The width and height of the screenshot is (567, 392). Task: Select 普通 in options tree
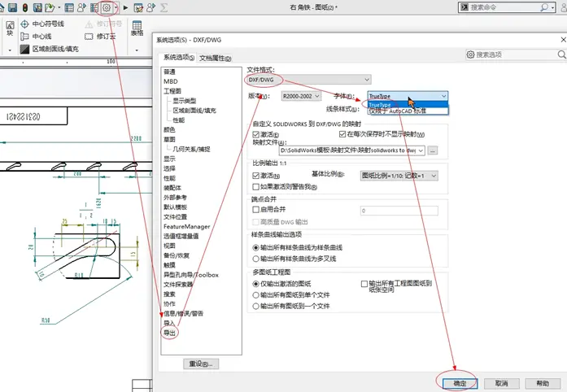(169, 72)
